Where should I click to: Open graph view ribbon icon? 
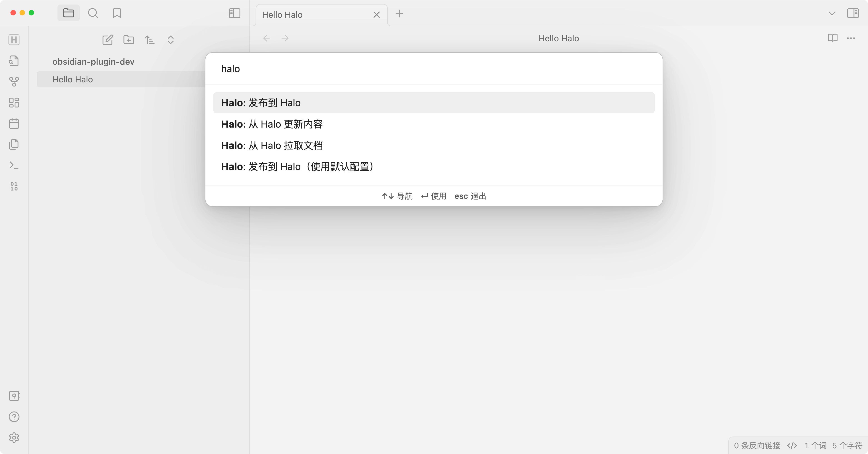coord(14,82)
